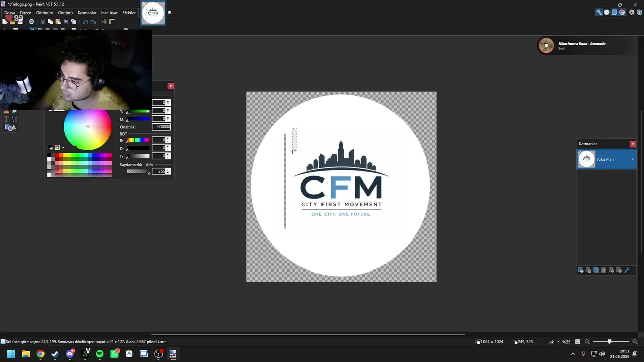The height and width of the screenshot is (362, 644).
Task: Click the Deselect toolbar icon
Action: (73, 22)
